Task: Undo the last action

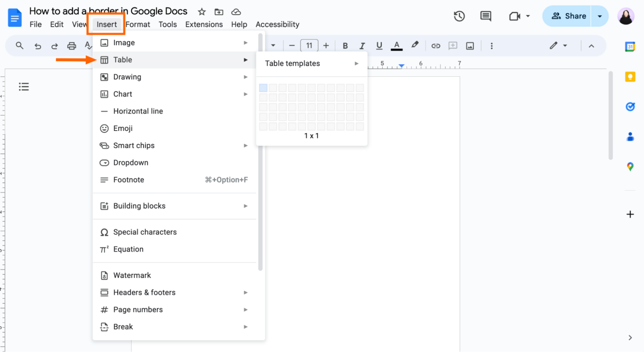Action: click(38, 46)
